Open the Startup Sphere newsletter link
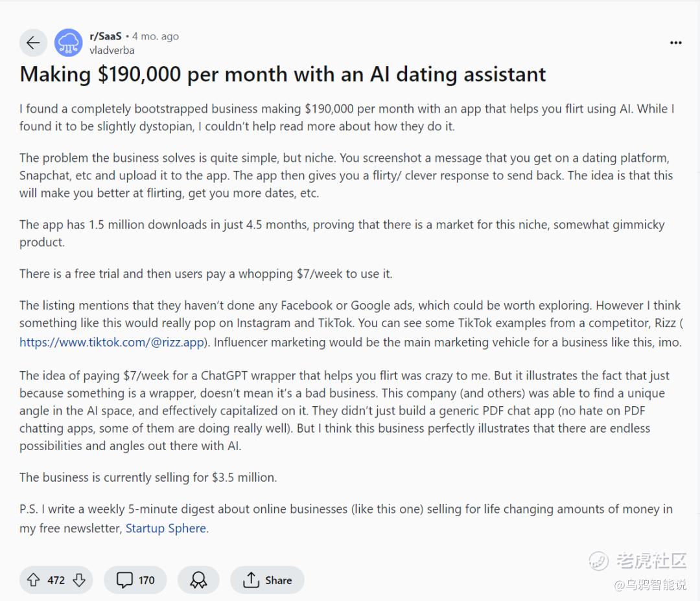This screenshot has width=700, height=601. tap(166, 528)
